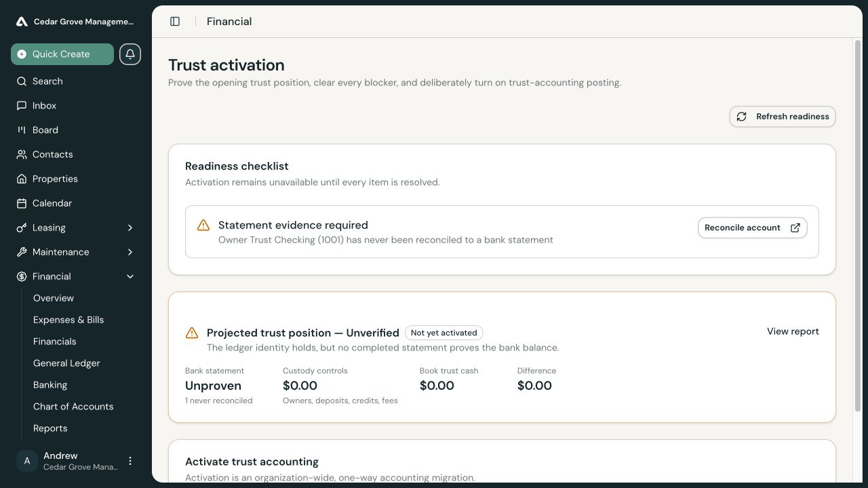
Task: Click the View report link
Action: pyautogui.click(x=793, y=331)
